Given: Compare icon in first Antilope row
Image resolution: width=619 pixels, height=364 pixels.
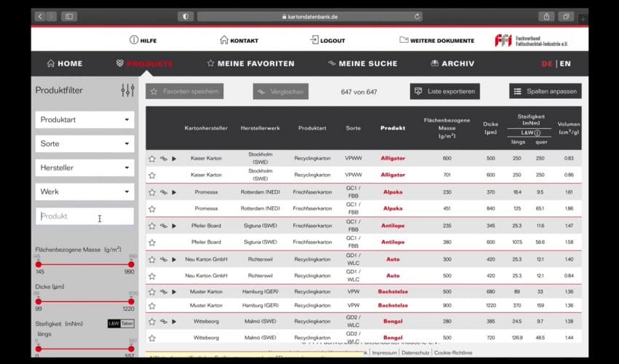Looking at the screenshot, I should pos(163,226).
